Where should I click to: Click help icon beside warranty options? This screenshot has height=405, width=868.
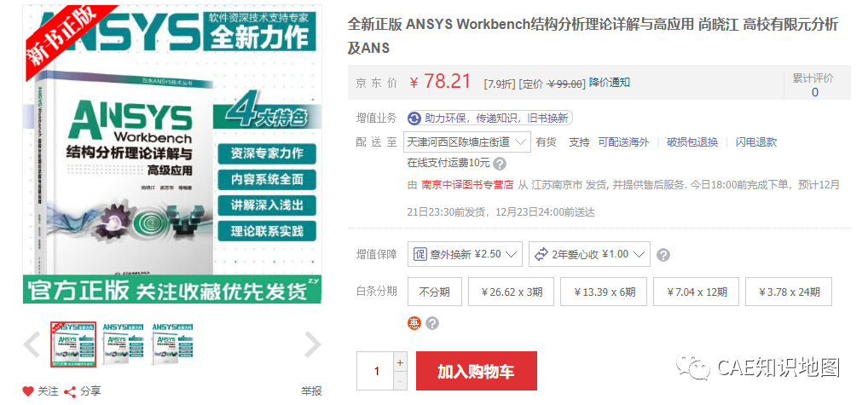point(663,255)
